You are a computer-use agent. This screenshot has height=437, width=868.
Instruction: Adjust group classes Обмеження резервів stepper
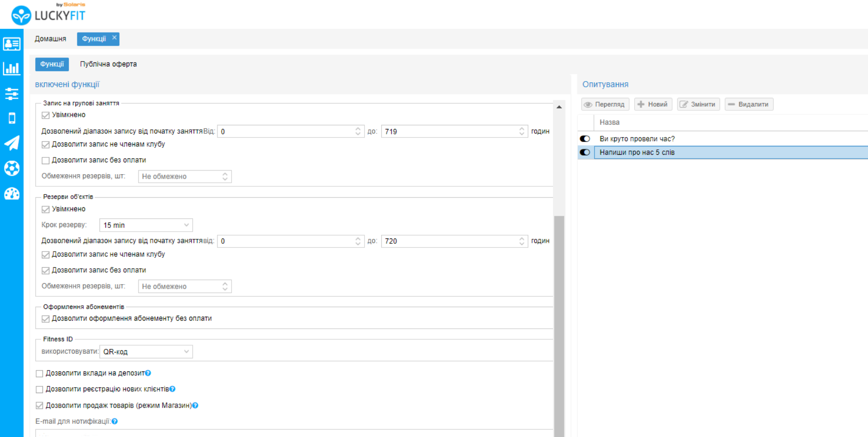(225, 176)
